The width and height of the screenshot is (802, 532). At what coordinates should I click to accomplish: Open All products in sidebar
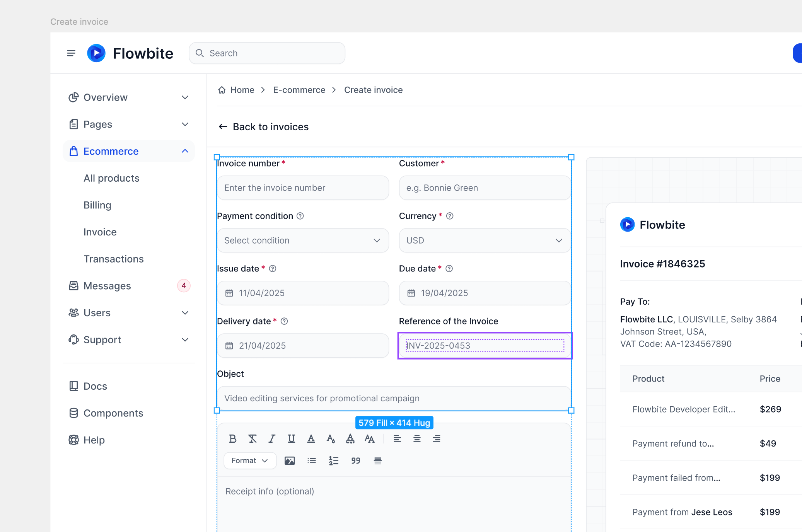pyautogui.click(x=111, y=178)
